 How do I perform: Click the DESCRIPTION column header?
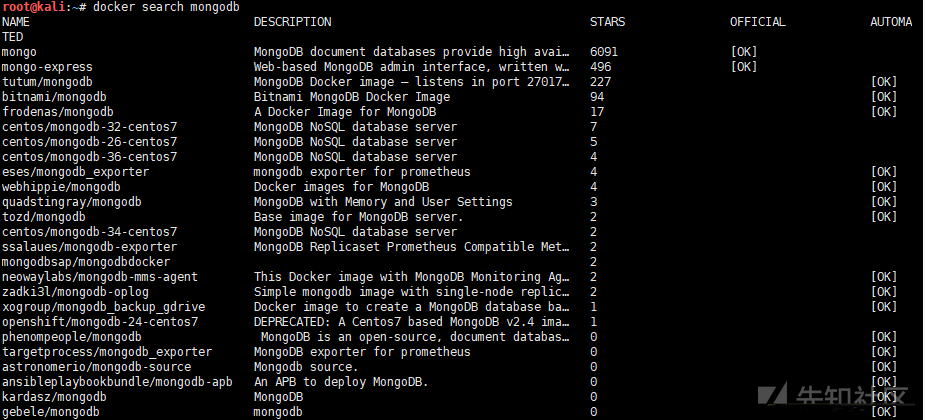pos(293,22)
